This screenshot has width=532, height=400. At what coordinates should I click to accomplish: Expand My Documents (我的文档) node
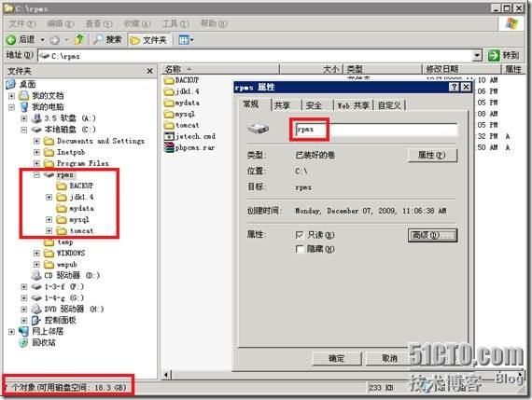pos(11,96)
